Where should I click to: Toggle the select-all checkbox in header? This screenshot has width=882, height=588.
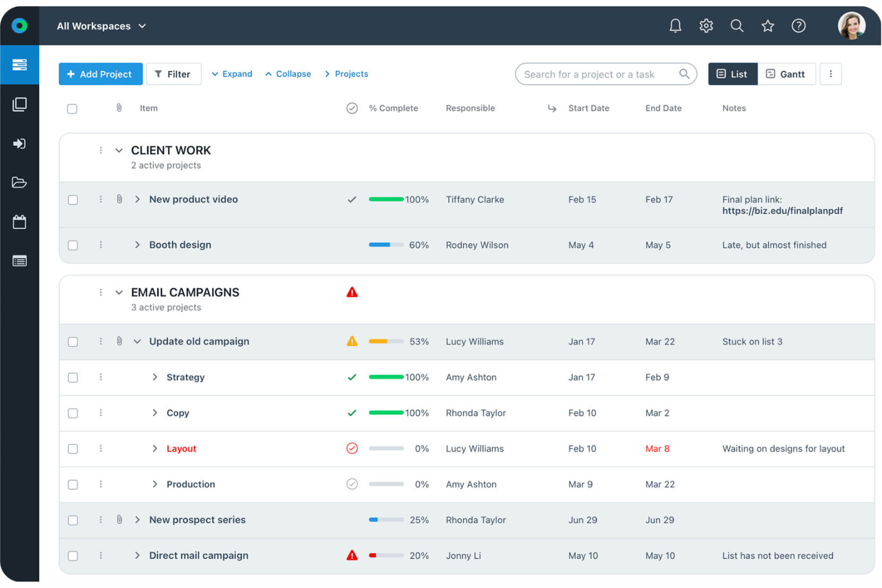click(x=72, y=108)
